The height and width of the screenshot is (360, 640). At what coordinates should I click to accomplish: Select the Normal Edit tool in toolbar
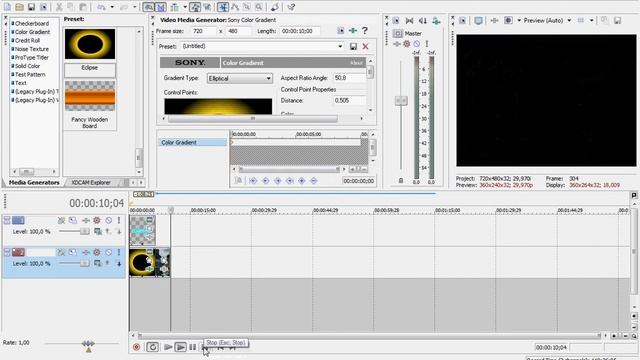(223, 7)
